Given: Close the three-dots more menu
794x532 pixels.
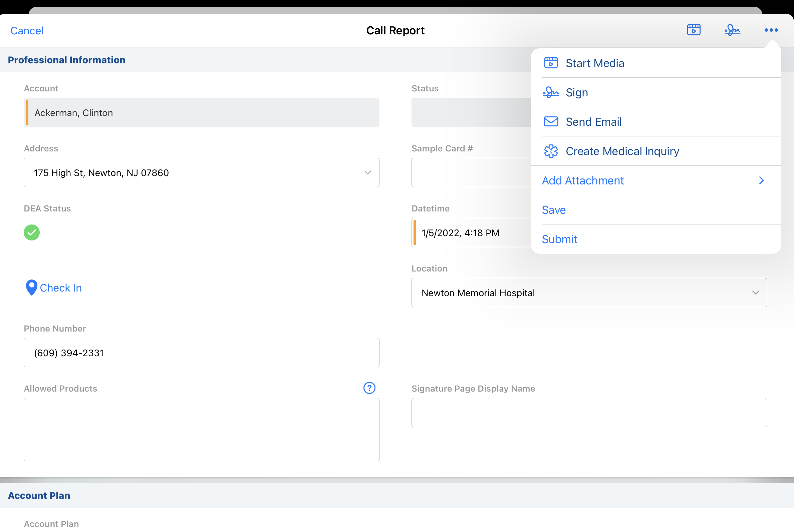Looking at the screenshot, I should tap(771, 30).
